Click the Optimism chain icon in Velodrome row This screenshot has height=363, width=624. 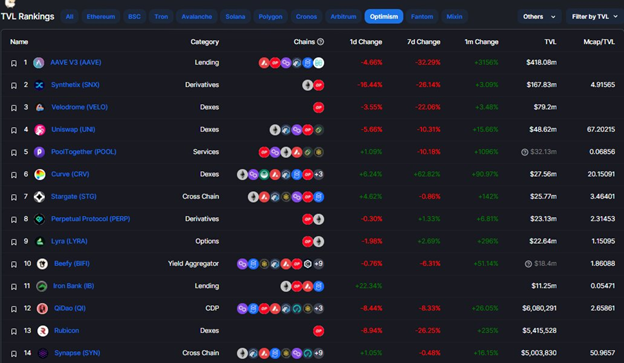coord(318,107)
